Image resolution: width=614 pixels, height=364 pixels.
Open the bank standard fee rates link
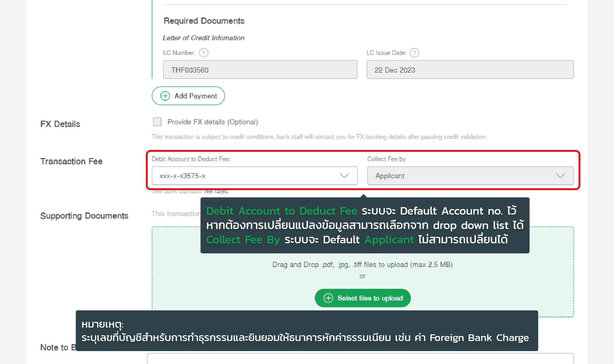[216, 192]
